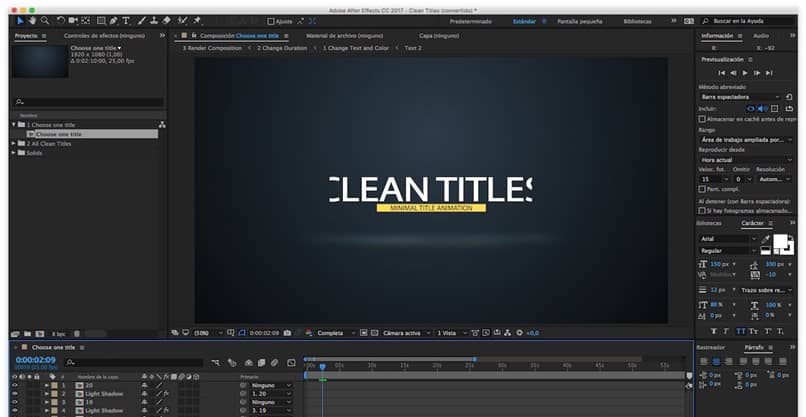The width and height of the screenshot is (806, 417).
Task: Open '3 Render Composition' breadcrumb
Action: click(x=212, y=48)
